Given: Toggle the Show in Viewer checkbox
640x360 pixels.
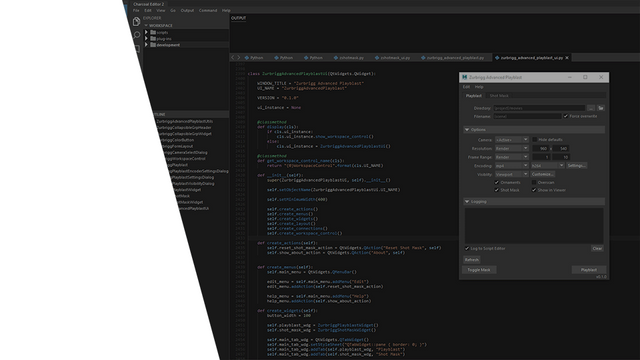Looking at the screenshot, I should (534, 190).
